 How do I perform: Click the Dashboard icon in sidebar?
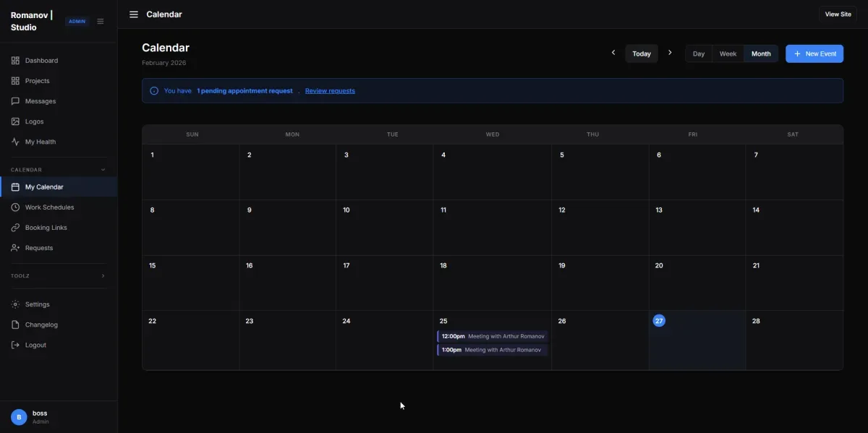tap(15, 61)
